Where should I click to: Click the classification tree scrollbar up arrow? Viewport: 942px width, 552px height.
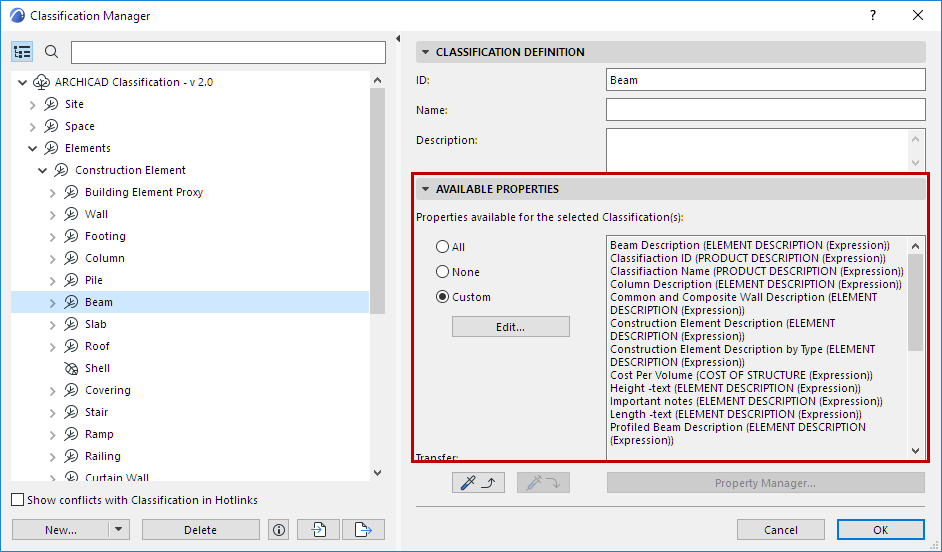click(x=377, y=80)
